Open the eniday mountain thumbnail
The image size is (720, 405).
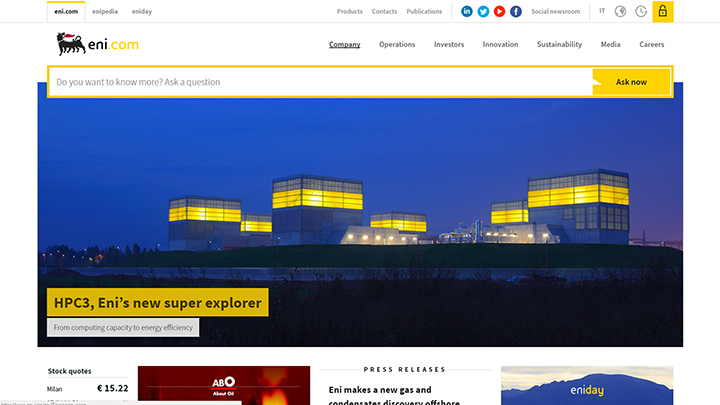(x=587, y=385)
